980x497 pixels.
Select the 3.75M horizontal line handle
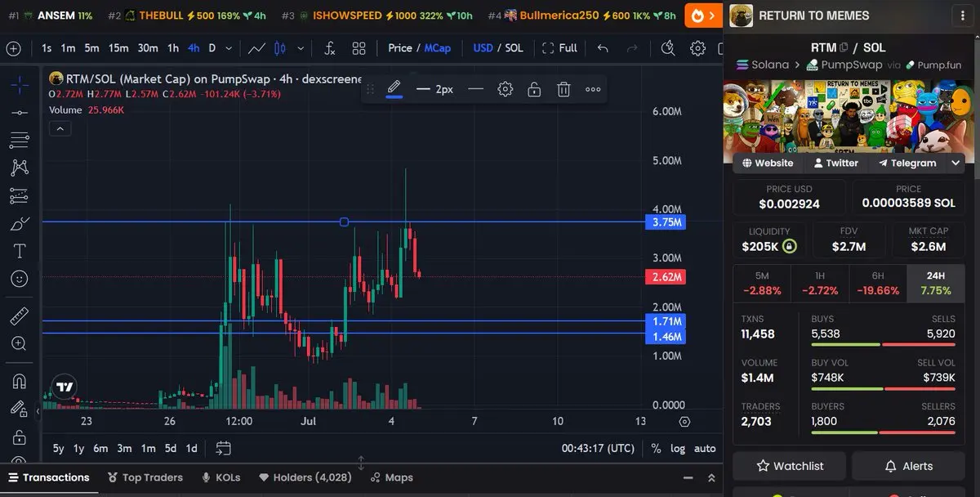click(x=344, y=222)
